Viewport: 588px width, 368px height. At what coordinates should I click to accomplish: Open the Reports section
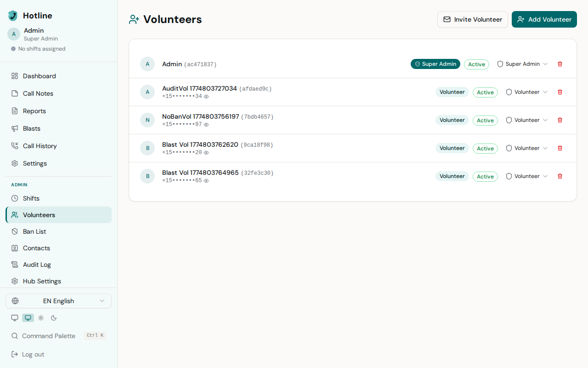pyautogui.click(x=34, y=111)
